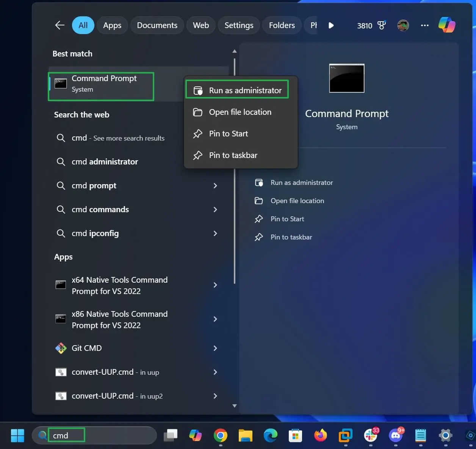
Task: Expand chevron for convert-UUP.cmd in uup
Action: pos(215,372)
